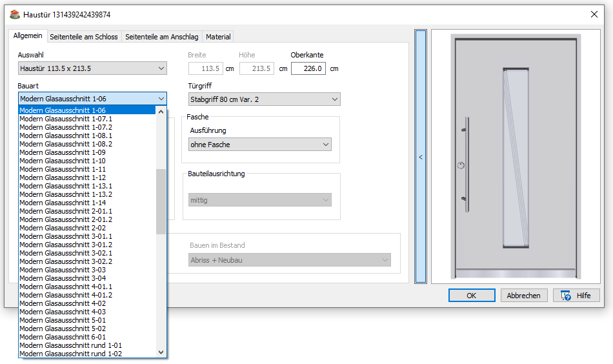Click the Hilfe button with help icon
The height and width of the screenshot is (364, 613).
[576, 296]
